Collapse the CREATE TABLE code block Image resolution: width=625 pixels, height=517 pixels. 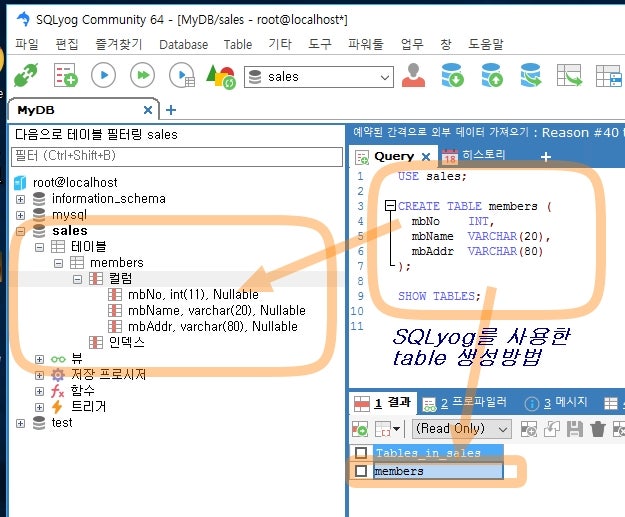click(x=390, y=206)
